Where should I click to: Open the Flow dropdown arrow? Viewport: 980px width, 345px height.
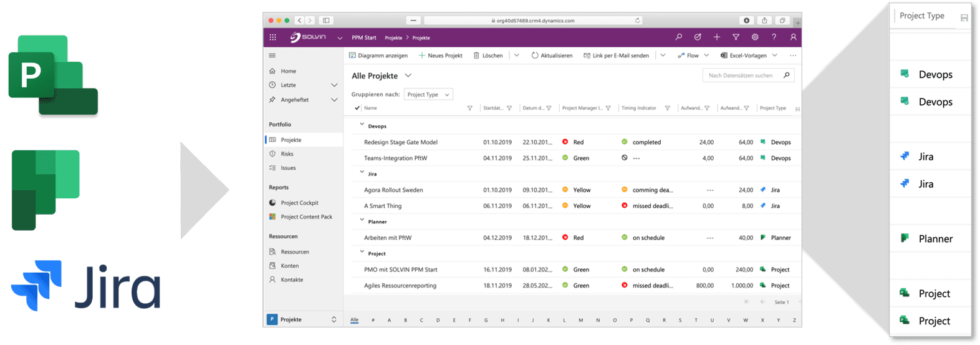[x=706, y=56]
